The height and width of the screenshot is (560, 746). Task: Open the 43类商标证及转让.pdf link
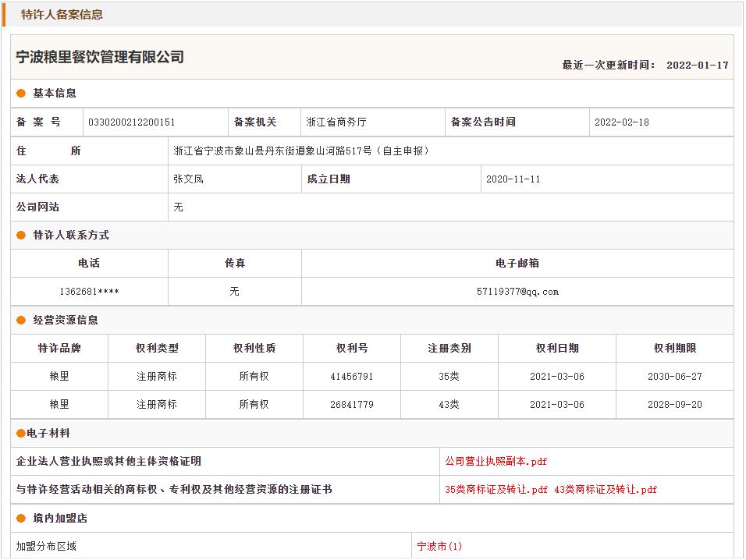coord(606,490)
